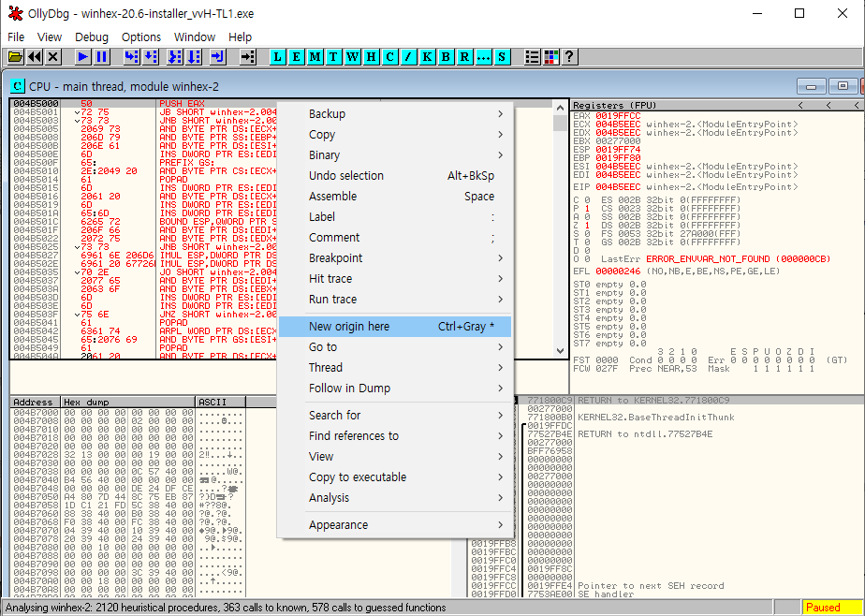Click the Debugging options list icon
Viewport: 865px width, 616px height.
click(x=533, y=56)
